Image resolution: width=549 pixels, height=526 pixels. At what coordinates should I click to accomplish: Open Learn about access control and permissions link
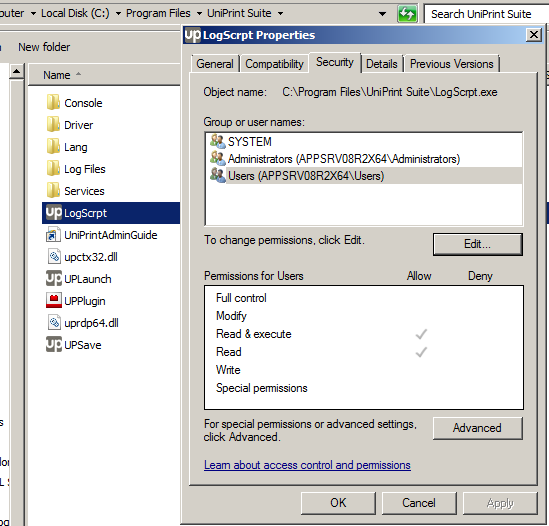(x=307, y=465)
